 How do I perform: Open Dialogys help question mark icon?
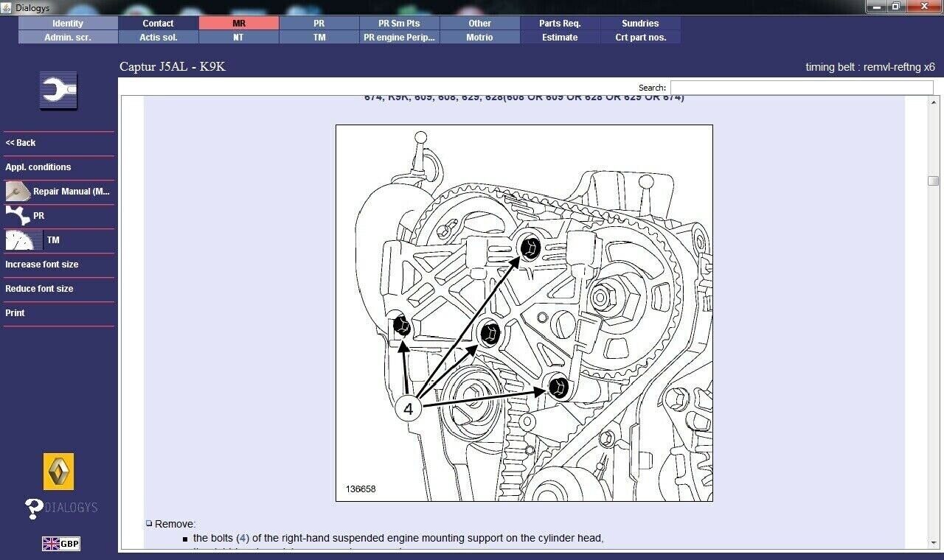pyautogui.click(x=34, y=508)
